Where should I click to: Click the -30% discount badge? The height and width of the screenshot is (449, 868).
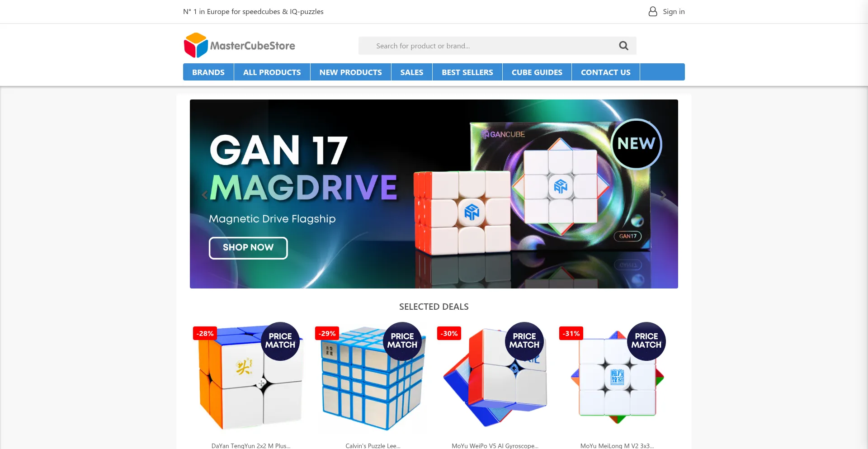[449, 333]
